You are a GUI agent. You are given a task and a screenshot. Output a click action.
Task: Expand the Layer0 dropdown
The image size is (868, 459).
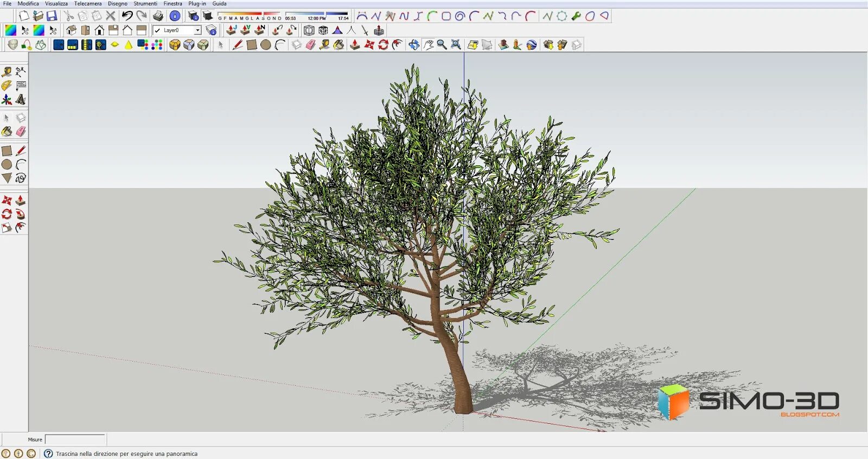pyautogui.click(x=197, y=30)
